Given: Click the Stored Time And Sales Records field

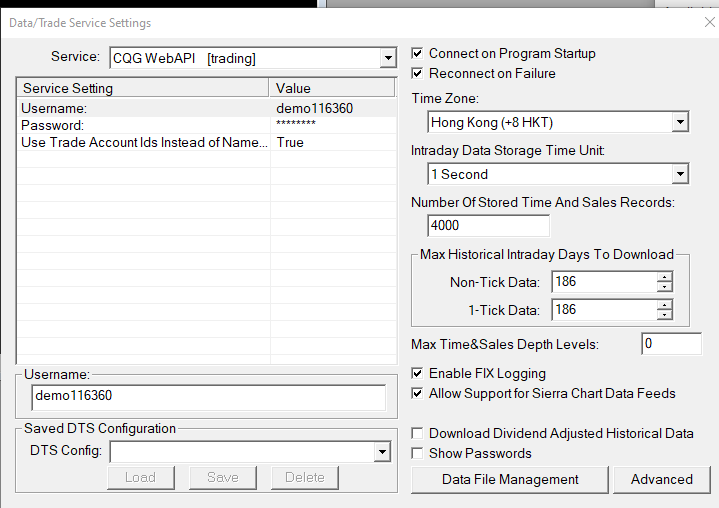Looking at the screenshot, I should pos(488,226).
